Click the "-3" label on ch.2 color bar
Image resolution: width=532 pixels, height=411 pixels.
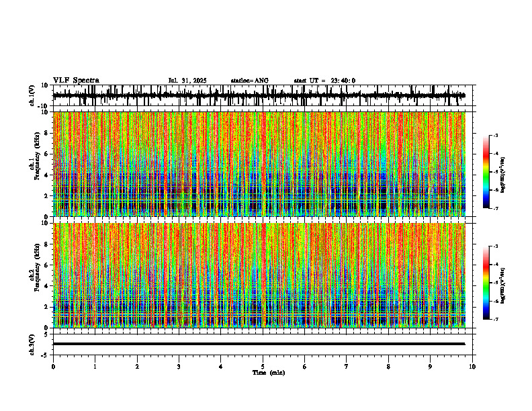tap(495, 246)
